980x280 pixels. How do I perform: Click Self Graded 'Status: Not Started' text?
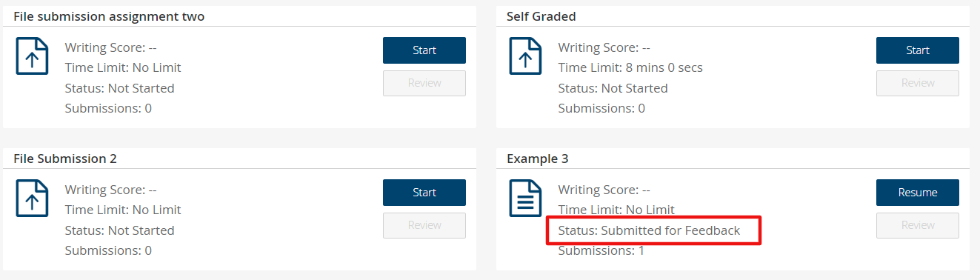pos(613,88)
